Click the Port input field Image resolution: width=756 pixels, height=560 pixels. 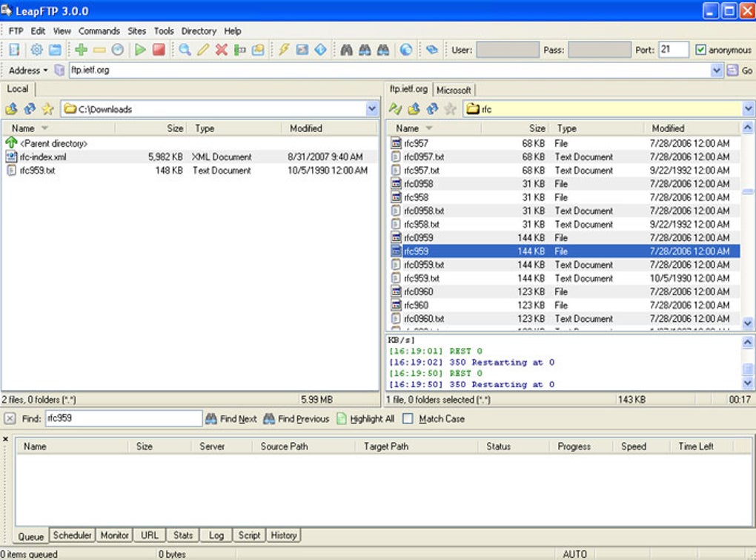point(674,49)
